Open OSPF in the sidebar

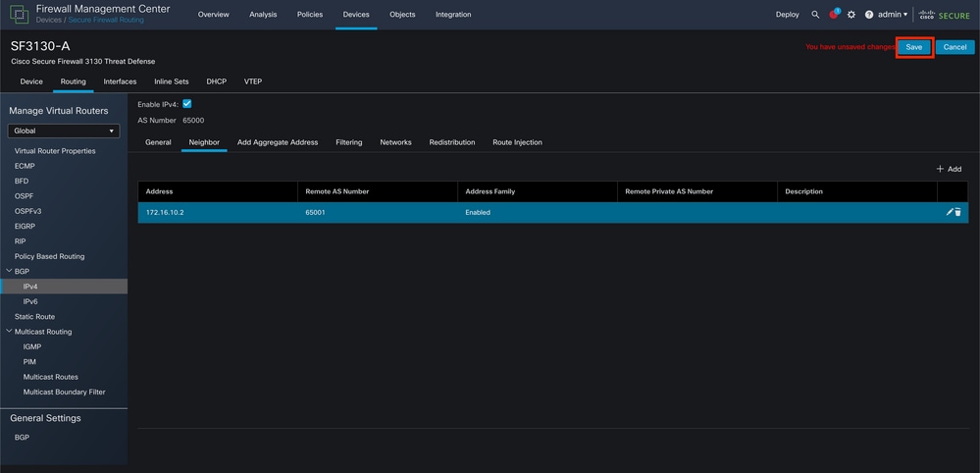(x=24, y=196)
